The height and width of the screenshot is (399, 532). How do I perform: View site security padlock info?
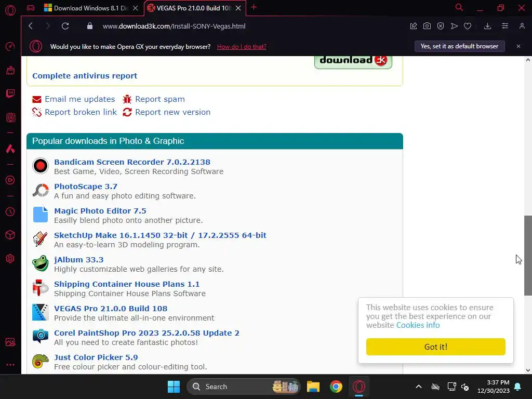pos(90,26)
